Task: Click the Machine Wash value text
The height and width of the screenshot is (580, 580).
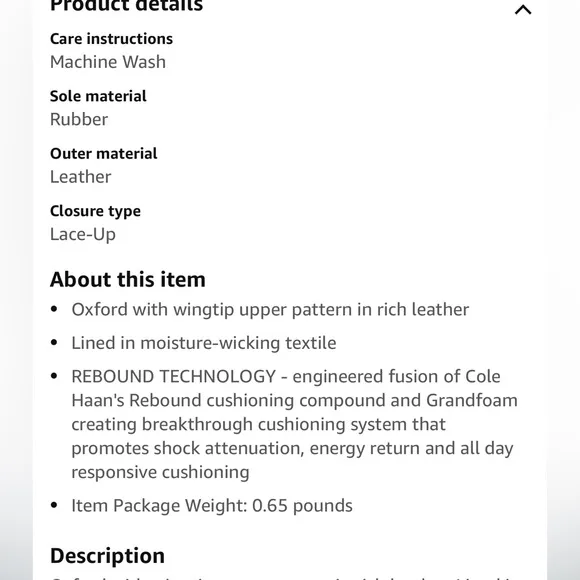Action: click(x=108, y=62)
